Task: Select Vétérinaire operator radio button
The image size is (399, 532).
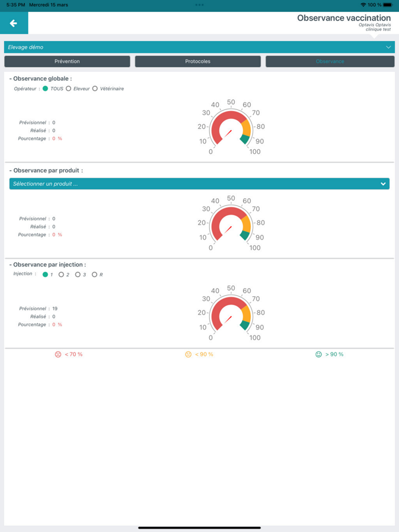Action: [x=95, y=88]
